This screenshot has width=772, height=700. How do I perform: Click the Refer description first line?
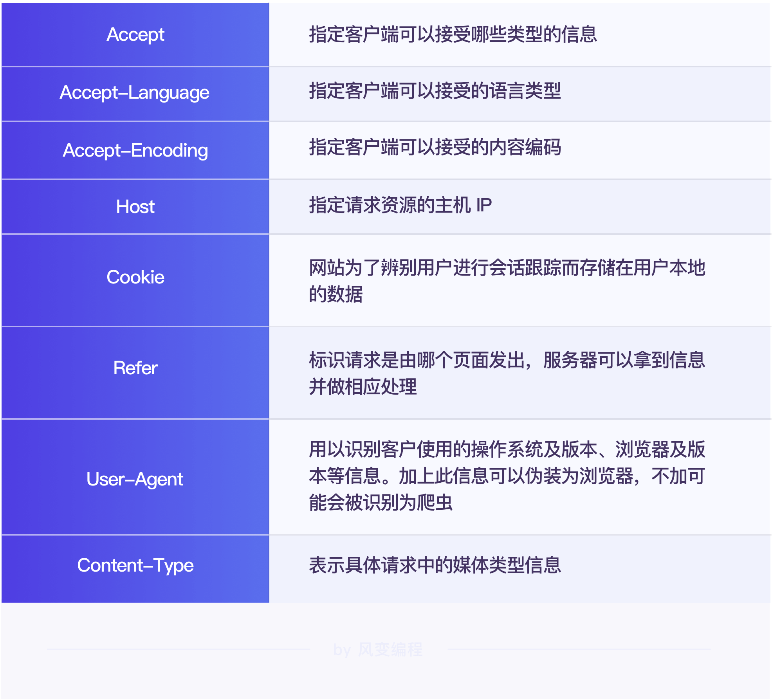(x=507, y=360)
